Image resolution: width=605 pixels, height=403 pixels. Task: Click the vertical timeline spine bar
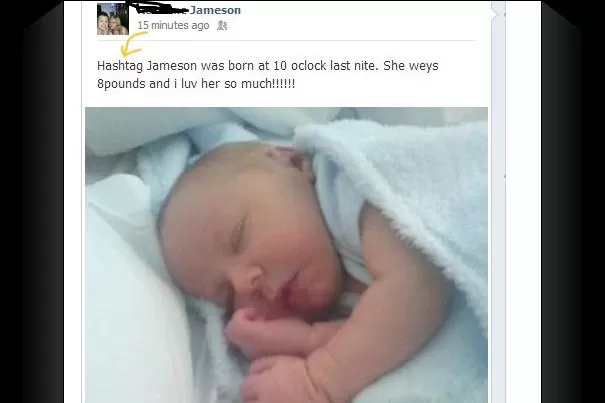click(498, 202)
